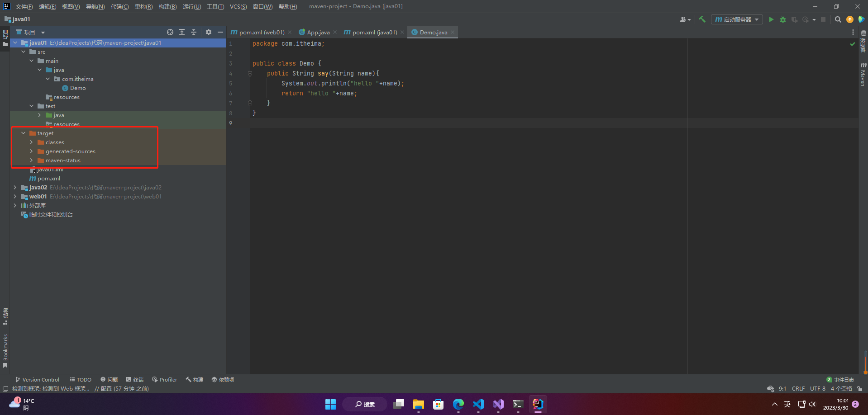
Task: Open project panel gear settings
Action: (x=209, y=32)
